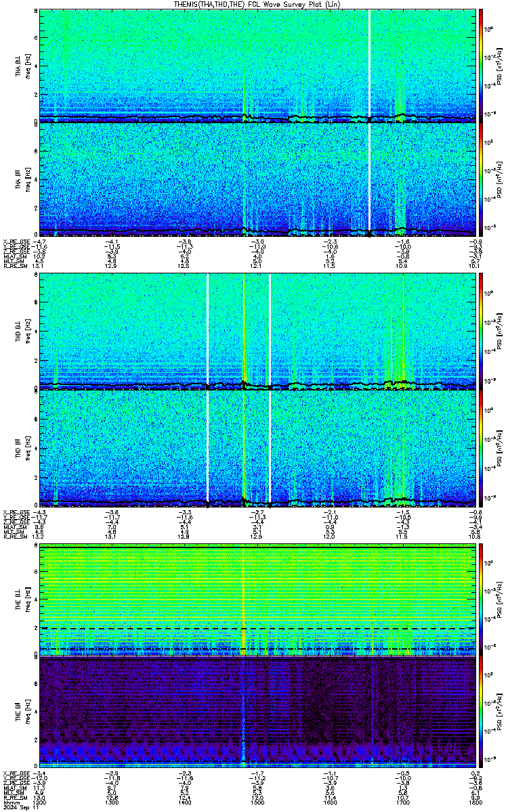The width and height of the screenshot is (508, 812).
Task: Click the 1600 time label on bottom axis
Action: coord(331,804)
